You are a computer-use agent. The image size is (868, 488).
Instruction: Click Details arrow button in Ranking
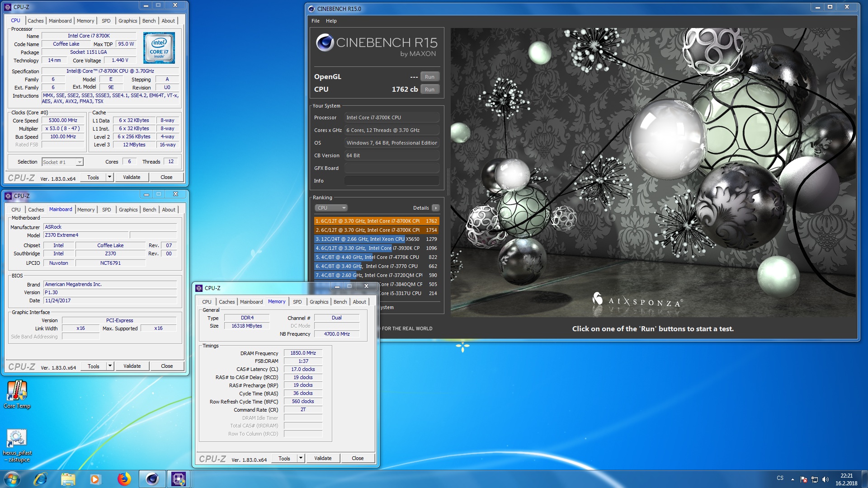(435, 208)
